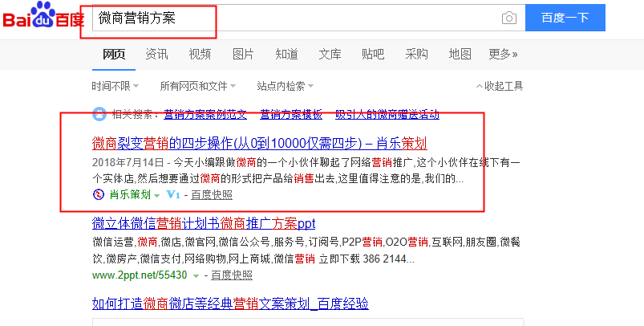This screenshot has height=326, width=644.
Task: Open camera image search in search box
Action: coord(508,18)
